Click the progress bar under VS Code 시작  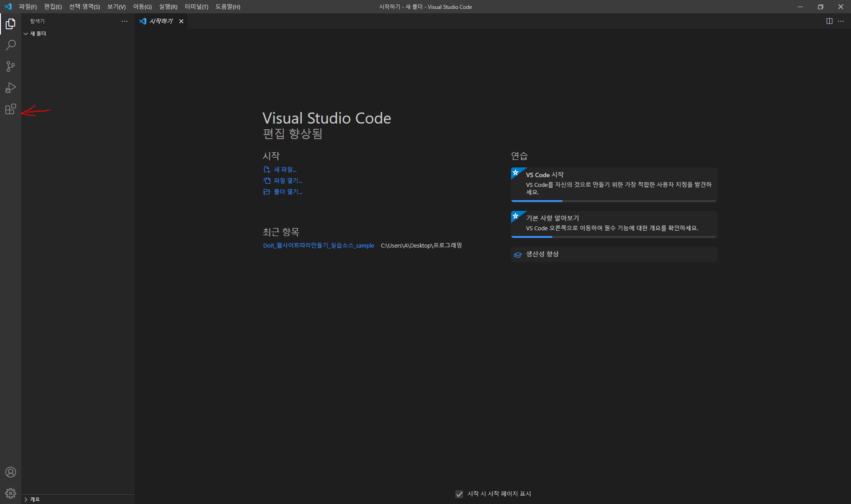(x=614, y=201)
